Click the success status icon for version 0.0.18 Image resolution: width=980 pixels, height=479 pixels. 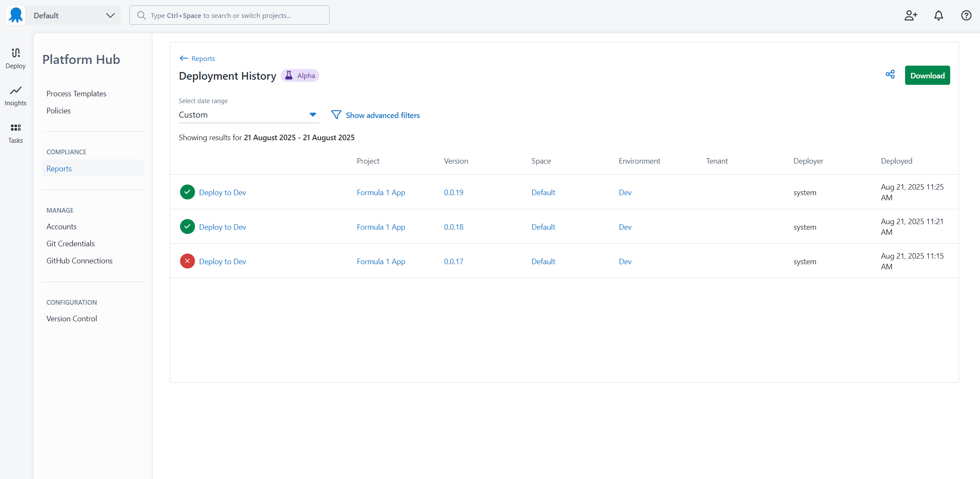click(x=187, y=227)
